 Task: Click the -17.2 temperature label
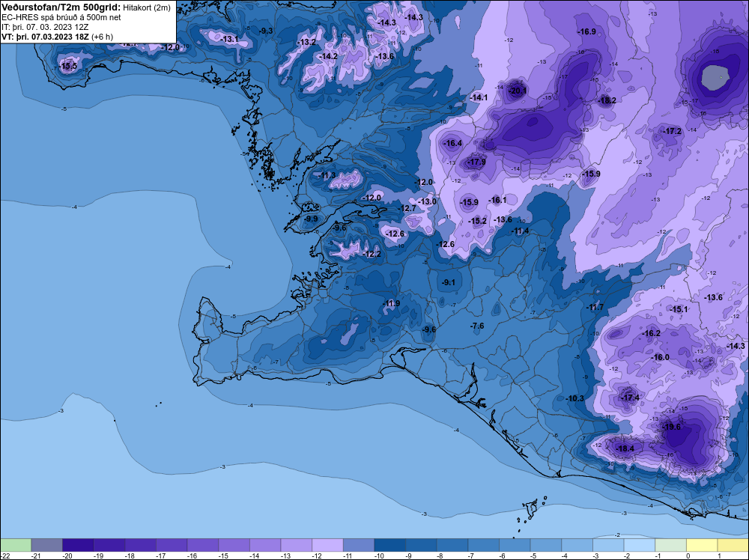tap(673, 131)
